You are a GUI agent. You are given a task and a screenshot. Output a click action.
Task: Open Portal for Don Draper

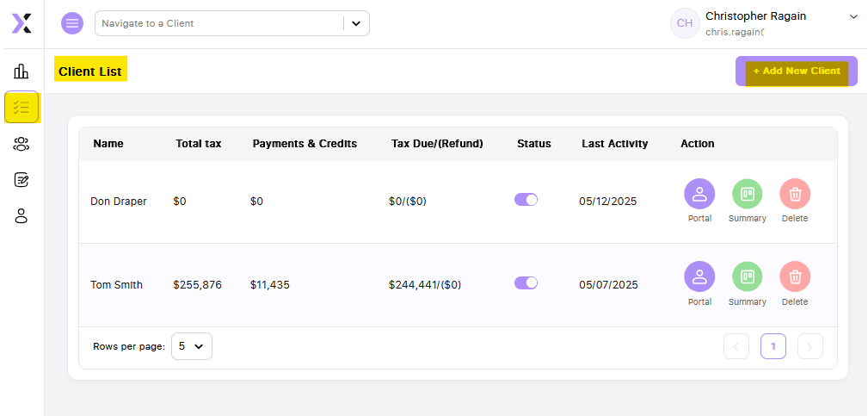tap(699, 194)
